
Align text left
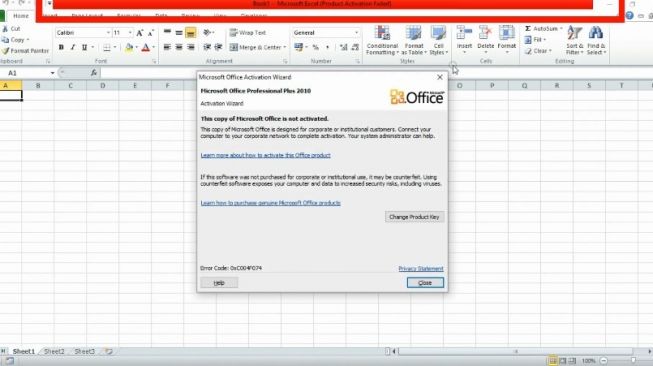pyautogui.click(x=167, y=47)
